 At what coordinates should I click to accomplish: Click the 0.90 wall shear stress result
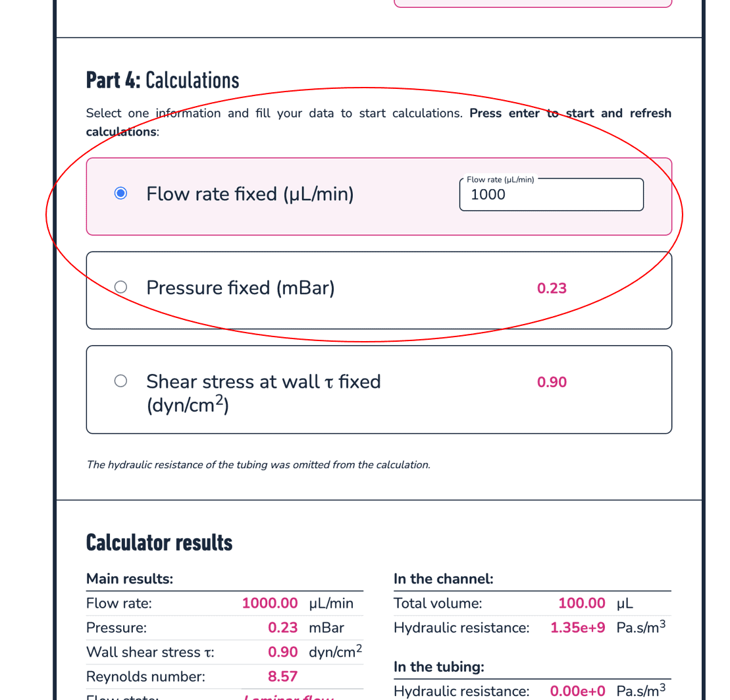pos(282,653)
